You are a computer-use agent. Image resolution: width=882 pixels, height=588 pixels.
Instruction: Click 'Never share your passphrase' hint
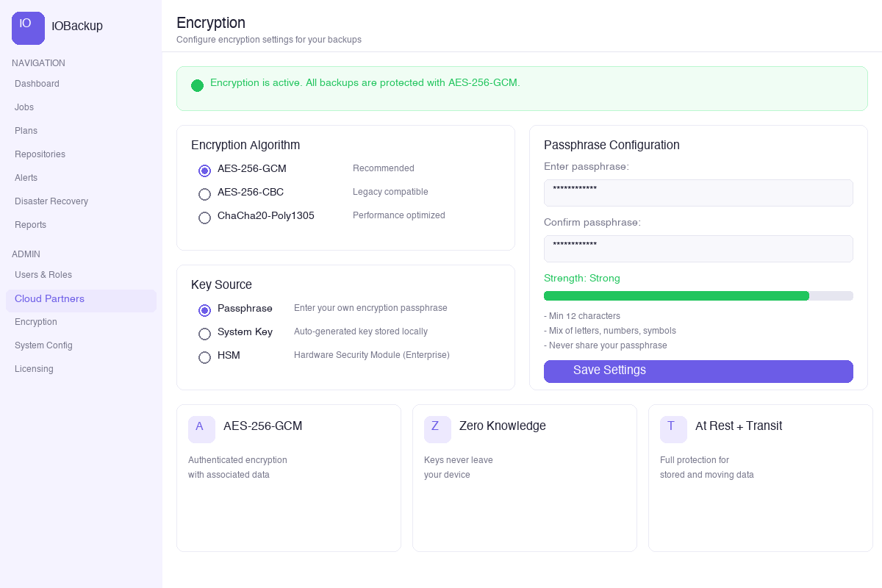click(x=606, y=345)
